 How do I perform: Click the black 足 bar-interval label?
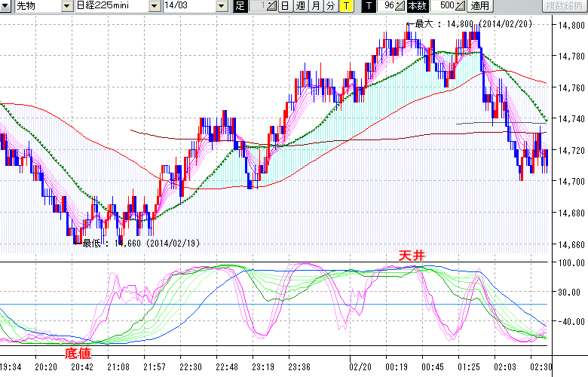point(240,5)
